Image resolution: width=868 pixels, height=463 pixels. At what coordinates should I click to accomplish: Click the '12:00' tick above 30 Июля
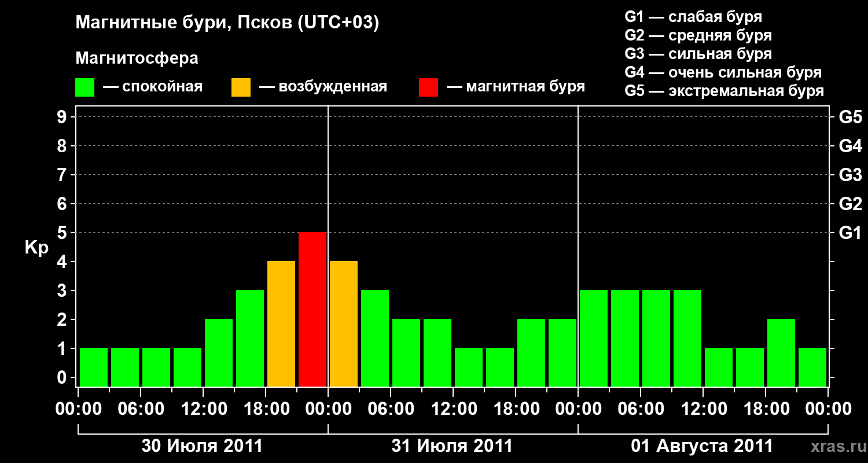point(204,409)
